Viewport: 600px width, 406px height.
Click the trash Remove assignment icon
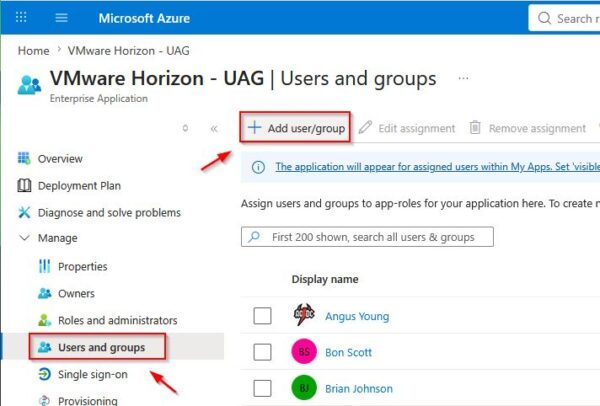coord(475,127)
